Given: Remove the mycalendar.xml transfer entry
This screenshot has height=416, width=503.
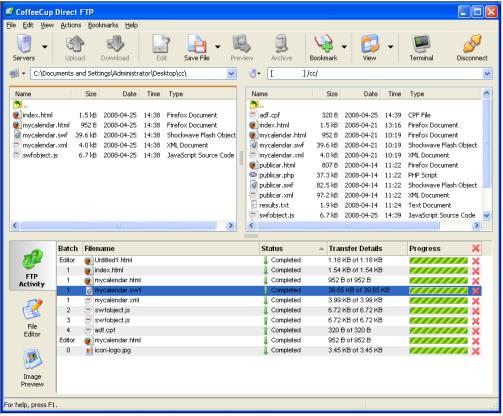Looking at the screenshot, I should (476, 301).
